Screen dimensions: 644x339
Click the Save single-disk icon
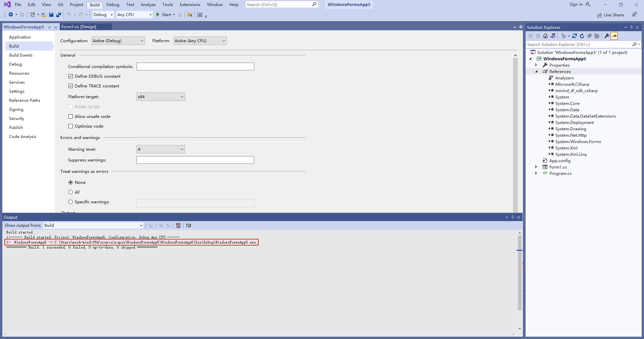pyautogui.click(x=51, y=15)
